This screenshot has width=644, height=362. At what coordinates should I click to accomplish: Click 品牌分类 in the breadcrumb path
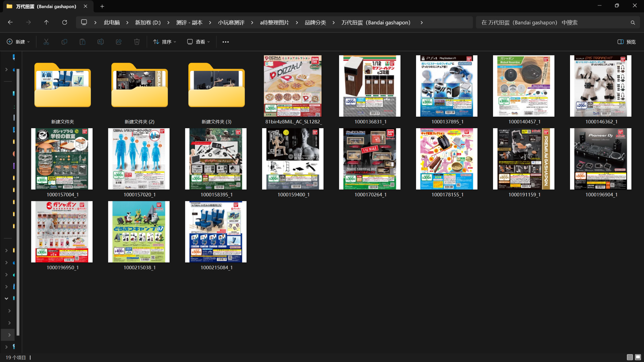[x=315, y=22]
